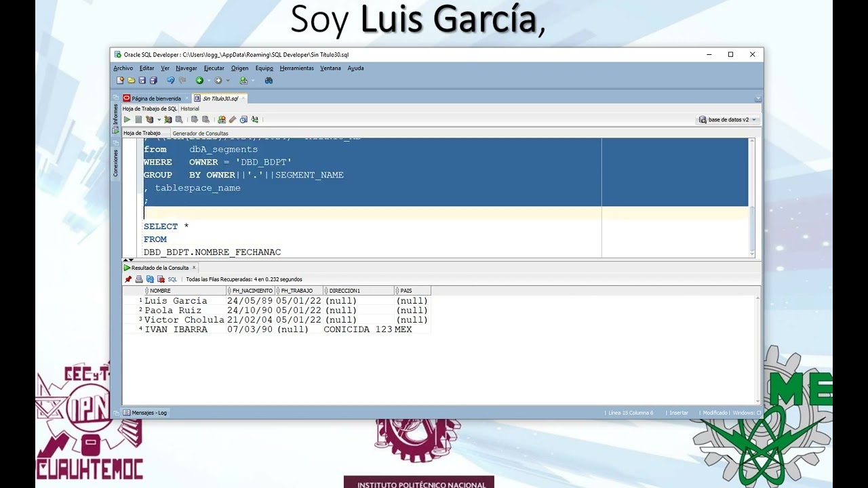Screen dimensions: 868x488
Task: Select the Sin Título30.sql tab
Action: (x=220, y=99)
